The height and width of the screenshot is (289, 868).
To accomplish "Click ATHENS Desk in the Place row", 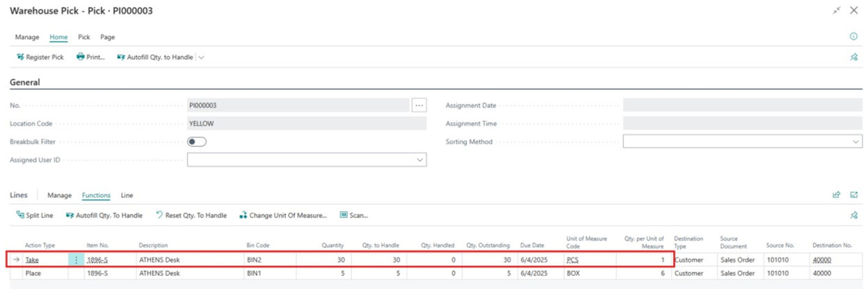I will [x=159, y=273].
